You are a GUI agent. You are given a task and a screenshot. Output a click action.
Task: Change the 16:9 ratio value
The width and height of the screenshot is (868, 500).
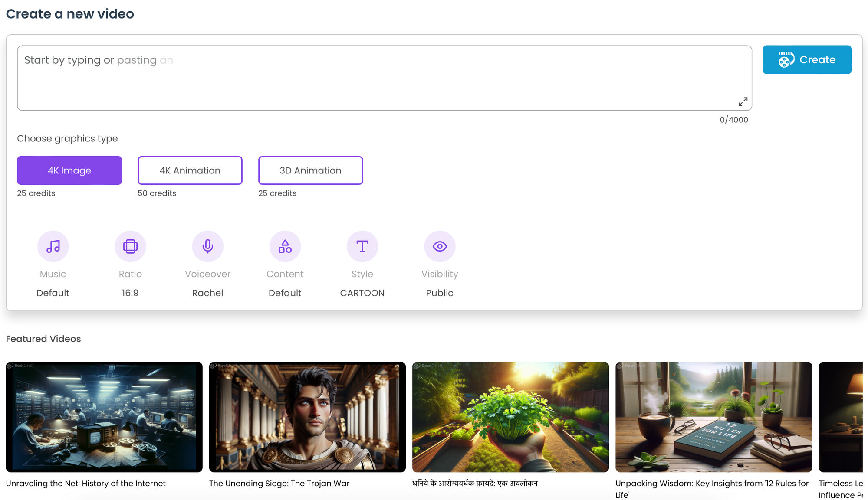[x=130, y=293]
